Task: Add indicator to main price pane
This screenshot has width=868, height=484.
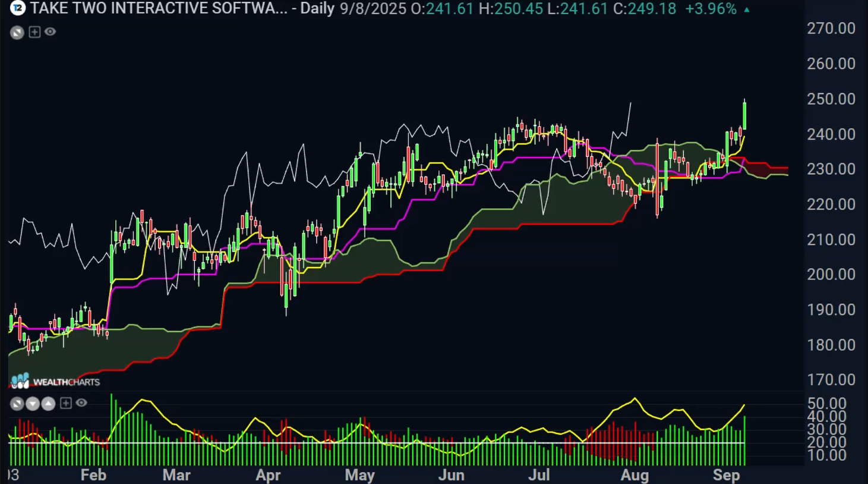Action: coord(34,32)
